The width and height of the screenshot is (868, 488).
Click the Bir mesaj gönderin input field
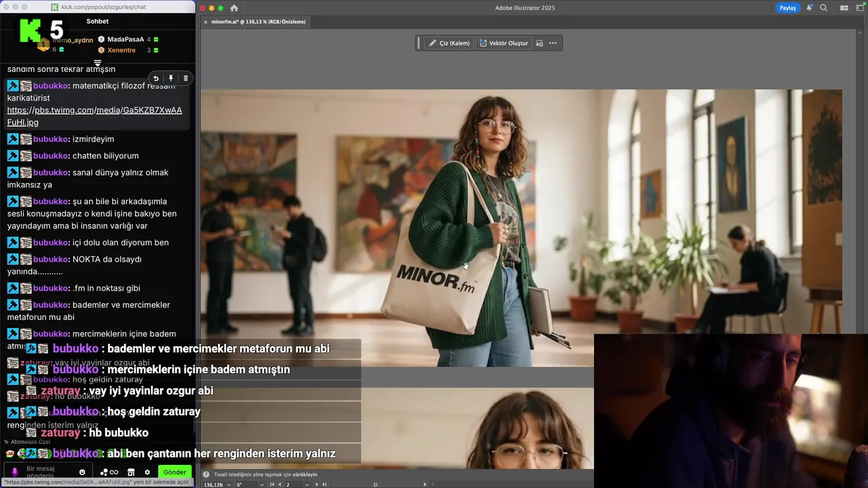[47, 472]
